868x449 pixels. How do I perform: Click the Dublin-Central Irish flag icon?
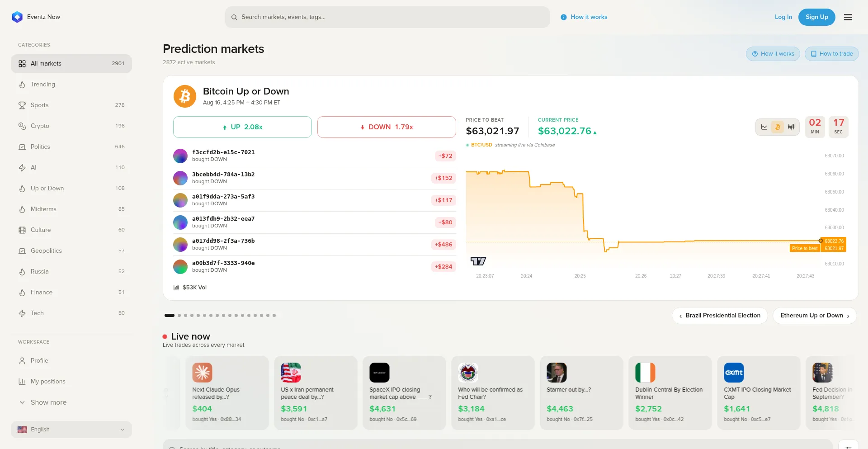click(x=645, y=373)
